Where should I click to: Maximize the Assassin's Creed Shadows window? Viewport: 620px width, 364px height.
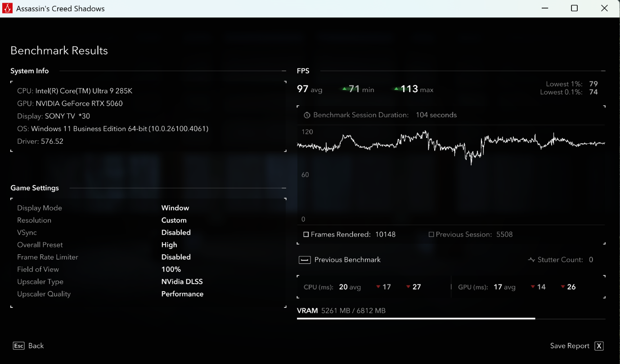(x=574, y=9)
